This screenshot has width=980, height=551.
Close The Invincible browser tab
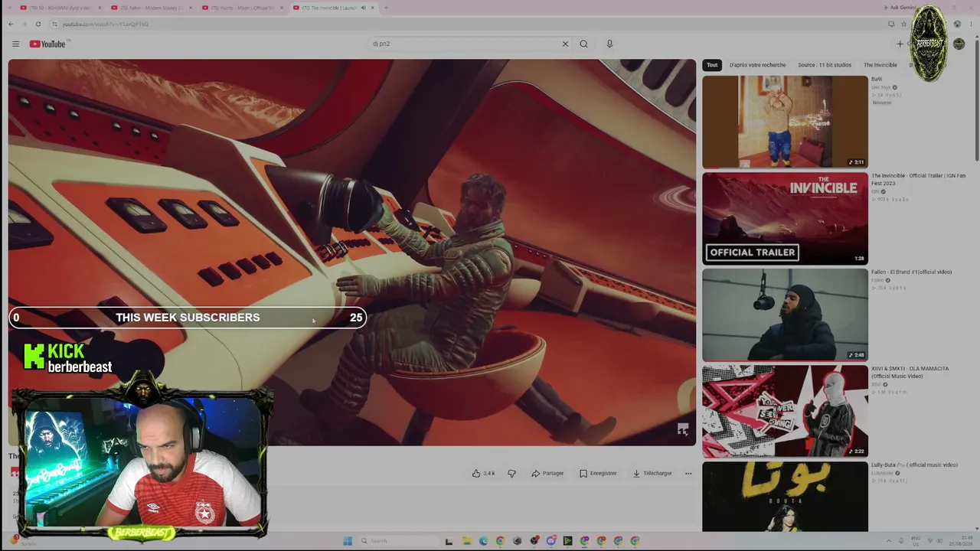pos(373,8)
